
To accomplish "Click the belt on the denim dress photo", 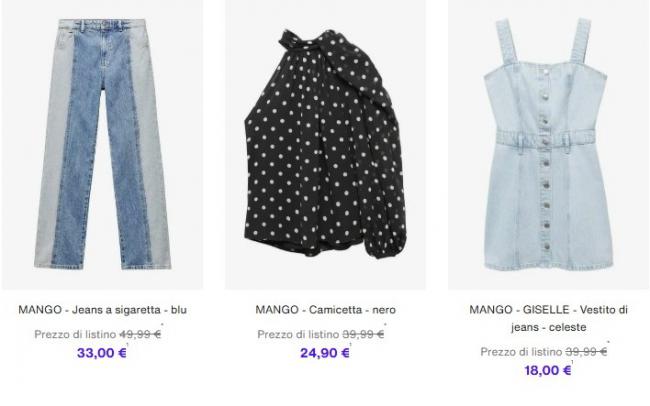I will click(546, 138).
